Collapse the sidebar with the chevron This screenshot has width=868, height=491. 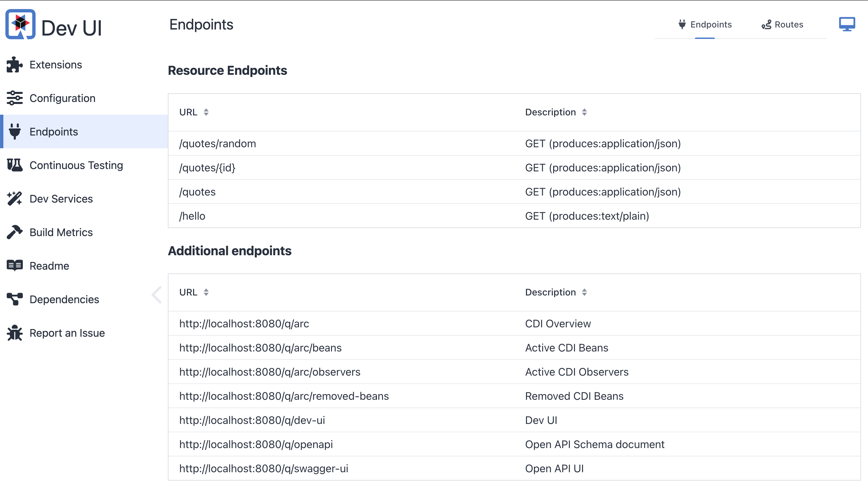point(156,294)
